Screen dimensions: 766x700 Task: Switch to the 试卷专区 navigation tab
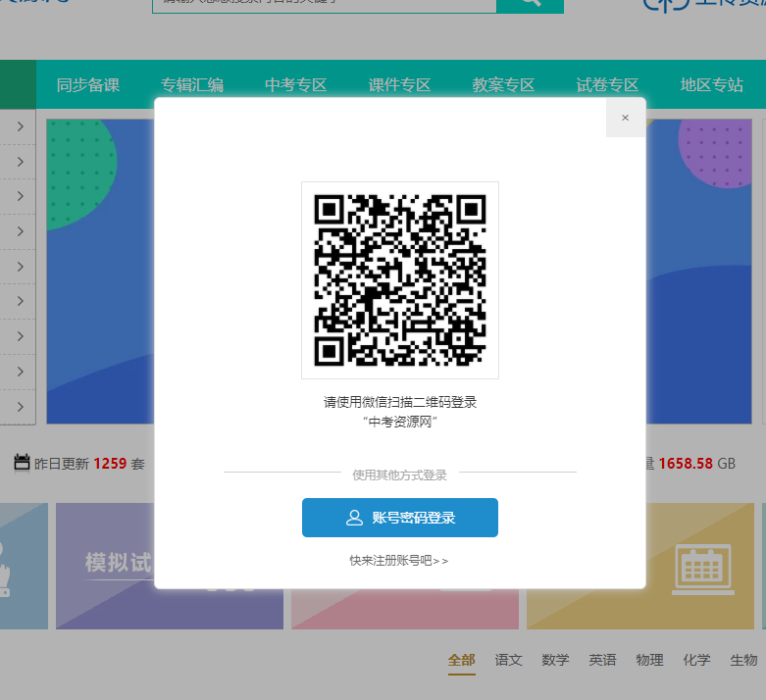pyautogui.click(x=607, y=85)
